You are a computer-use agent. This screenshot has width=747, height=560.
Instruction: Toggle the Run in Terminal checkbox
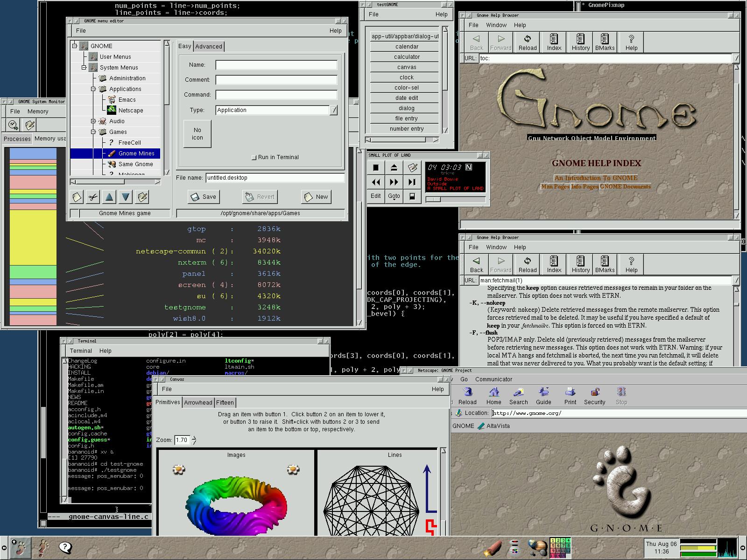[x=254, y=157]
